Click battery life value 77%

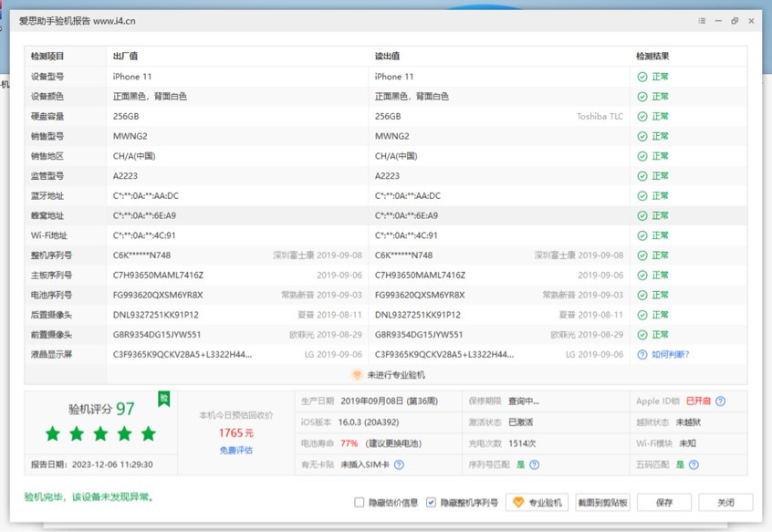(349, 443)
